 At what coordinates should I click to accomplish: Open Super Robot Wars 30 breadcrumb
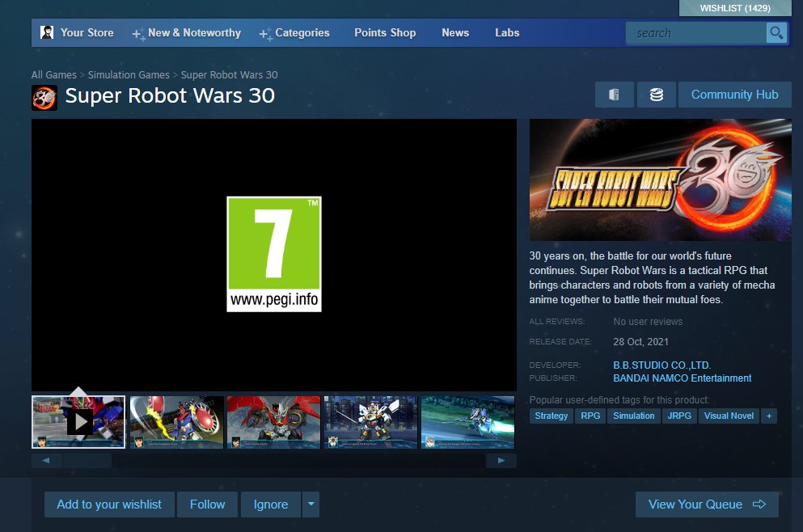pos(229,74)
